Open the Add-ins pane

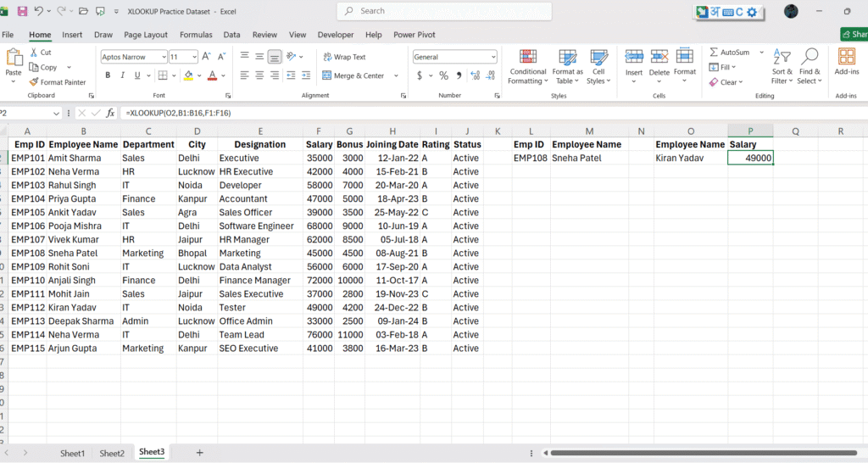(847, 61)
